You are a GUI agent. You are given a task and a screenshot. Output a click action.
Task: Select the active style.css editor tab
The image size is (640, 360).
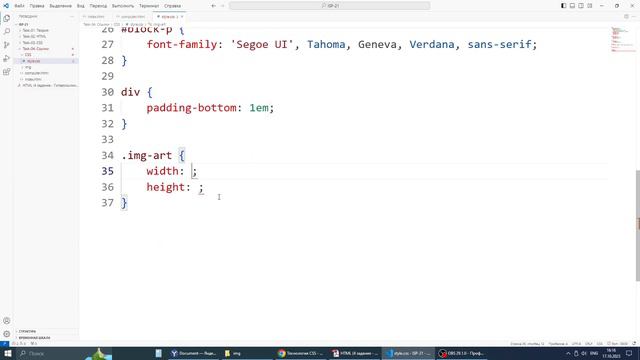[169, 17]
